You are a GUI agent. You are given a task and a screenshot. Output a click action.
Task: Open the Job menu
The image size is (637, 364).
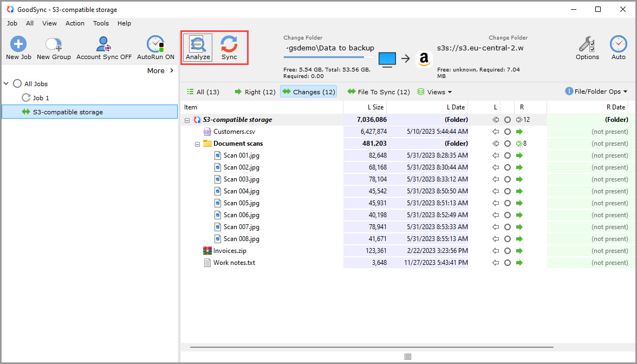[x=12, y=23]
